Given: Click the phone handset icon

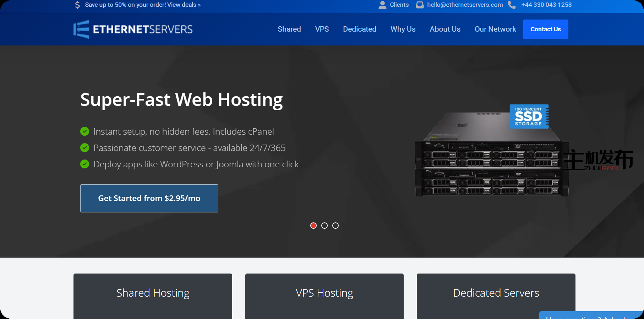Looking at the screenshot, I should pyautogui.click(x=512, y=5).
